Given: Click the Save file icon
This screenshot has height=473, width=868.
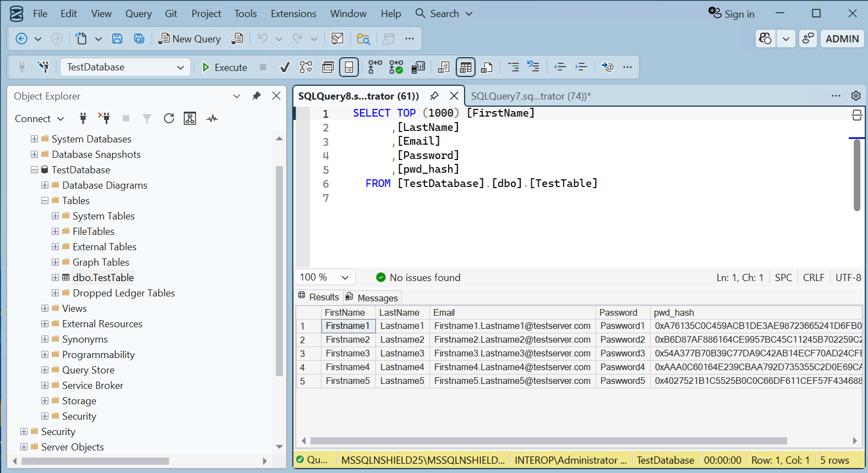Looking at the screenshot, I should 117,38.
